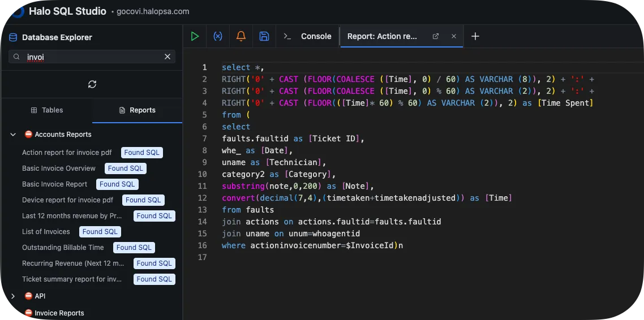Expand the API reports group
644x320 pixels.
(13, 296)
